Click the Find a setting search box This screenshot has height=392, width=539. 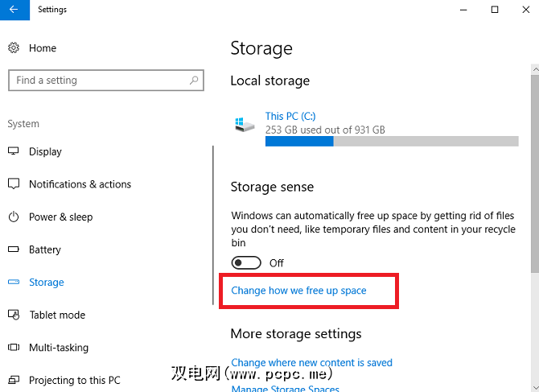[97, 80]
